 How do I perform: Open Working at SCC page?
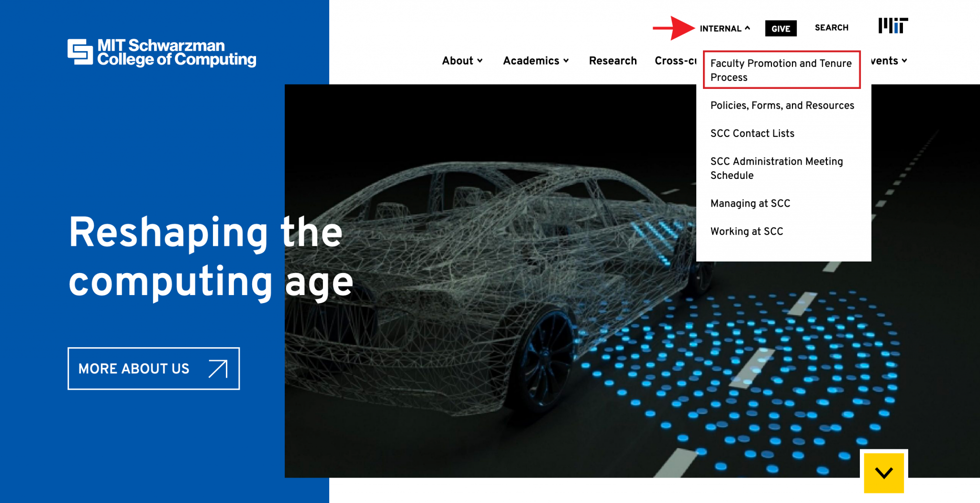tap(746, 231)
